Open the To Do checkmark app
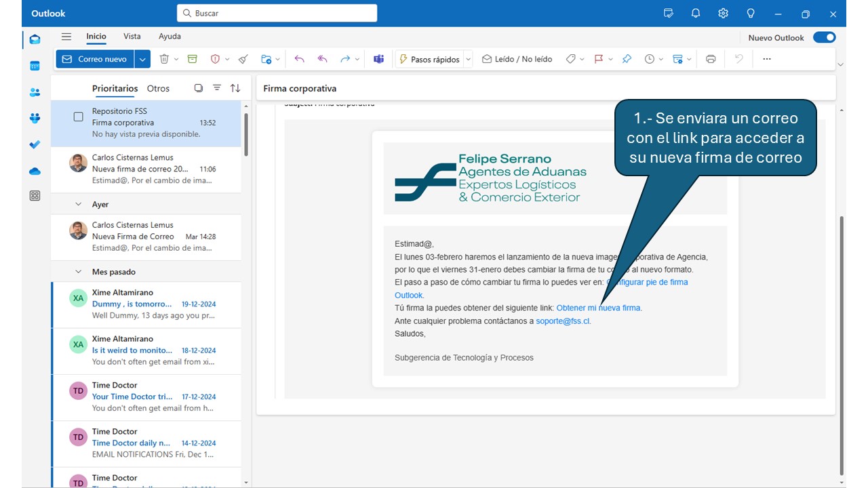This screenshot has height=488, width=868. (x=35, y=144)
